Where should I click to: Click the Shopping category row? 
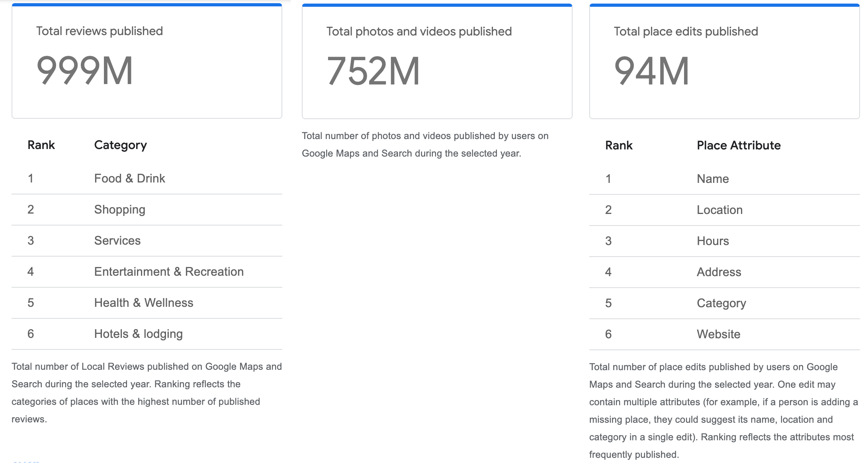(x=119, y=209)
